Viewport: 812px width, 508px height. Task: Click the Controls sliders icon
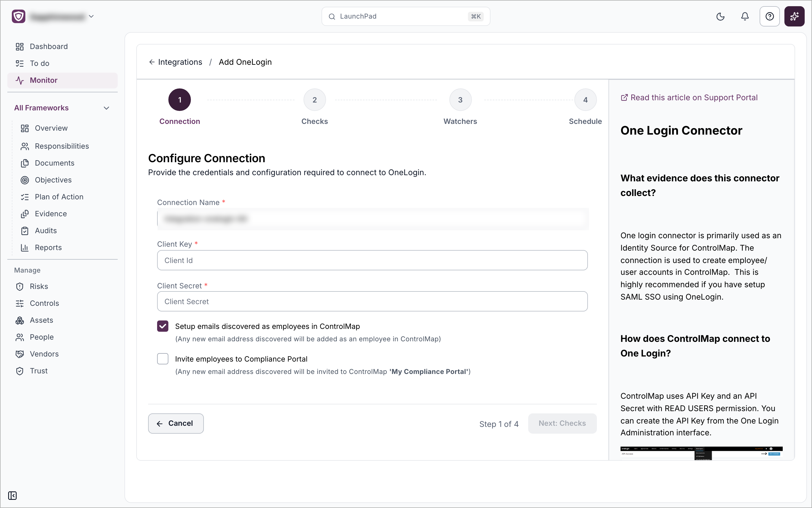pos(20,303)
